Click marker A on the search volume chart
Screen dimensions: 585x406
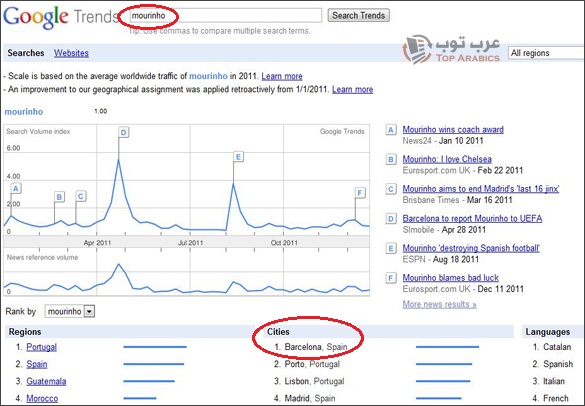click(16, 188)
